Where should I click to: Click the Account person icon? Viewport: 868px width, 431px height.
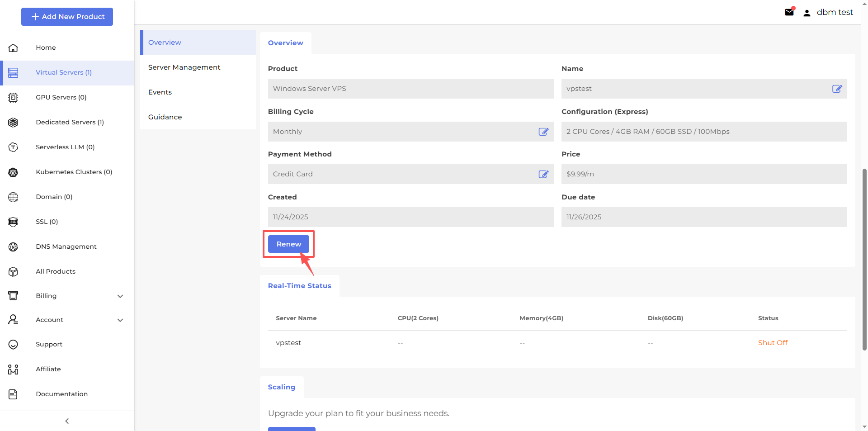coord(13,320)
